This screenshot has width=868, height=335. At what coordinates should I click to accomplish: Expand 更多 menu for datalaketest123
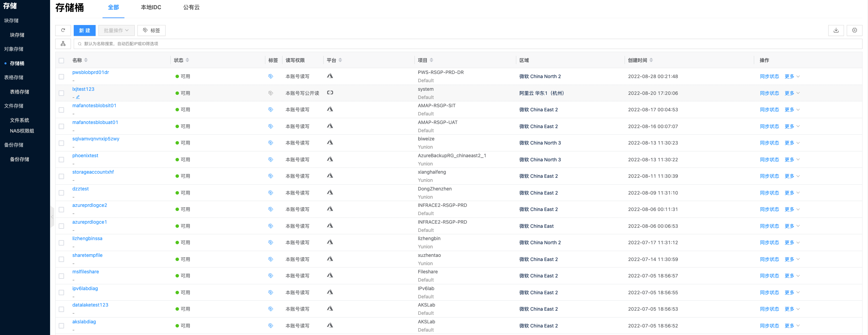792,309
